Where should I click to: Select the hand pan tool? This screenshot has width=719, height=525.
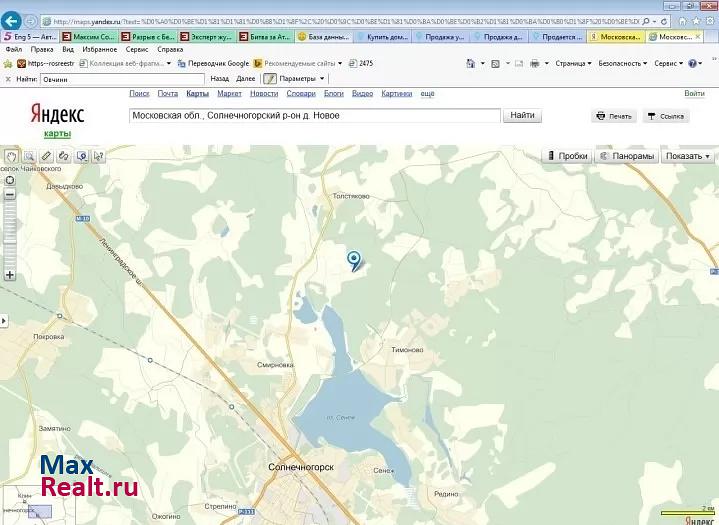click(x=11, y=156)
